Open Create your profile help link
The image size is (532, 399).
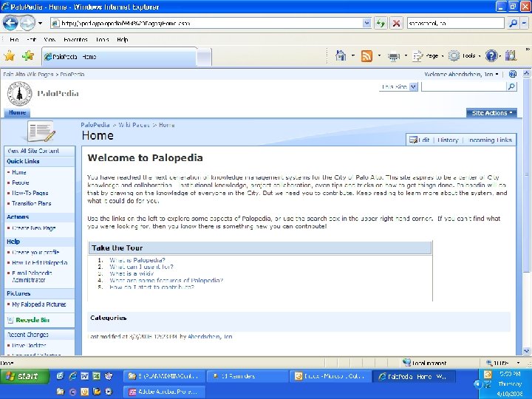35,253
